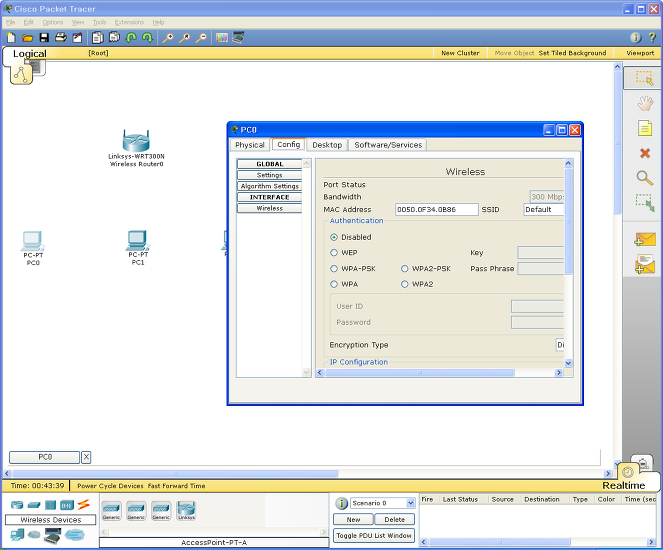Open the Extensions menu

129,22
